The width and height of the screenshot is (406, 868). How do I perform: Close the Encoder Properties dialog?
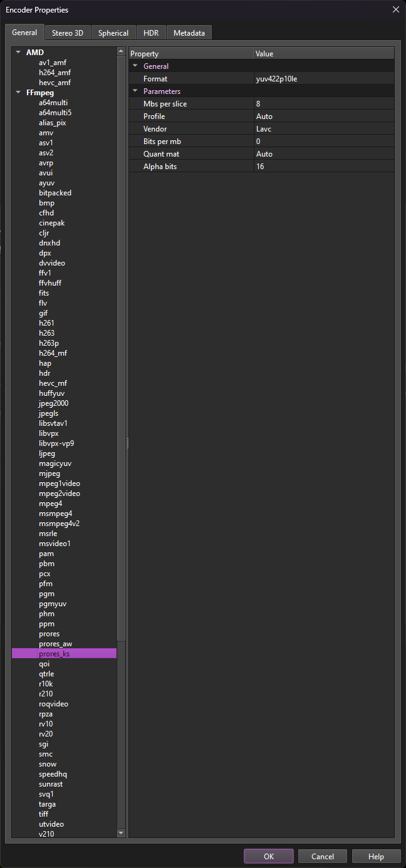pos(395,9)
